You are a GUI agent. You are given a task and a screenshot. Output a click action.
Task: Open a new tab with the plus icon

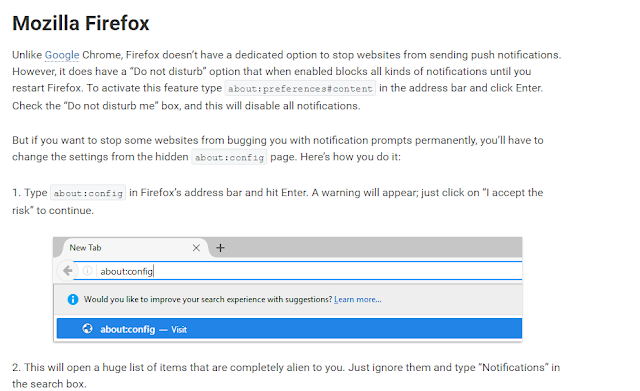[x=220, y=248]
